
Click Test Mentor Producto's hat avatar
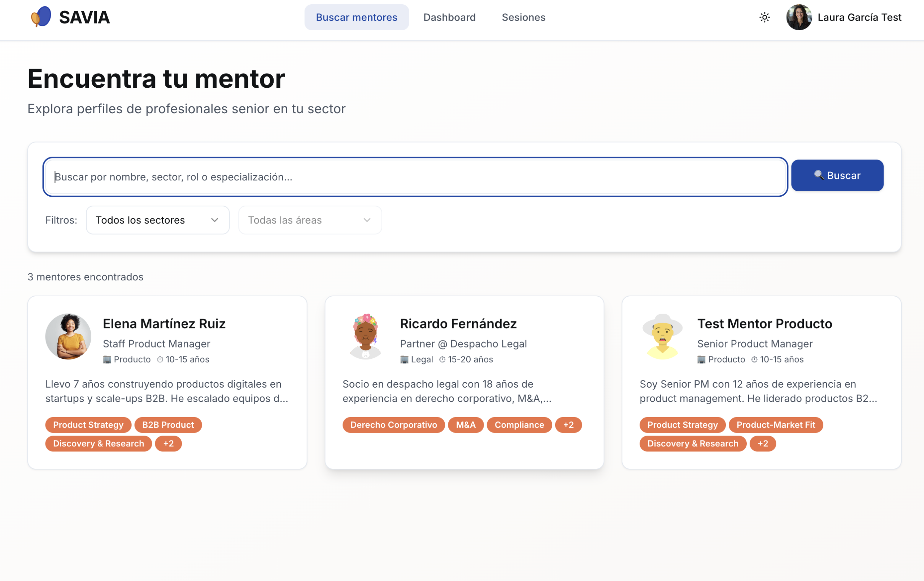tap(662, 336)
